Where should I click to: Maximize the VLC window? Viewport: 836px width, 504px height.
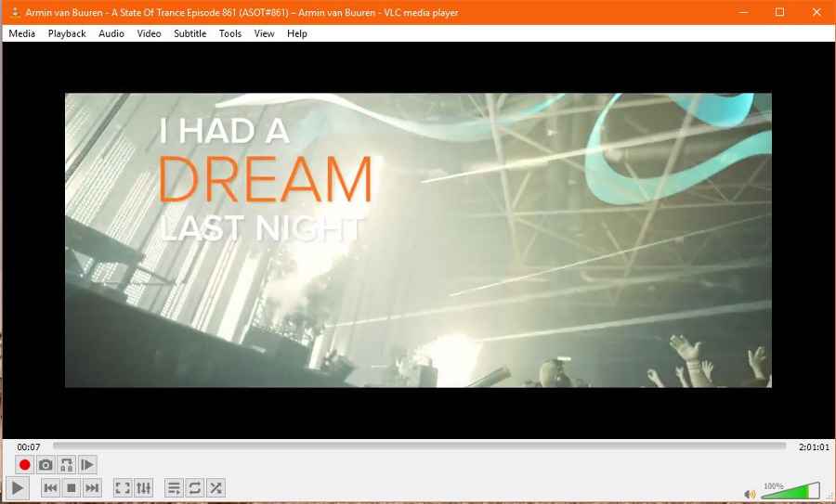[x=779, y=12]
